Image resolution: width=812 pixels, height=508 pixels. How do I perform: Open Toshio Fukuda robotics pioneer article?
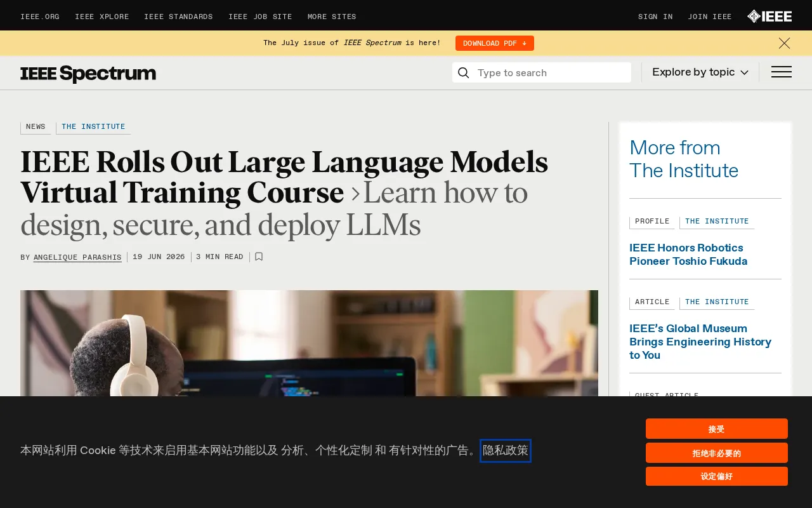688,255
